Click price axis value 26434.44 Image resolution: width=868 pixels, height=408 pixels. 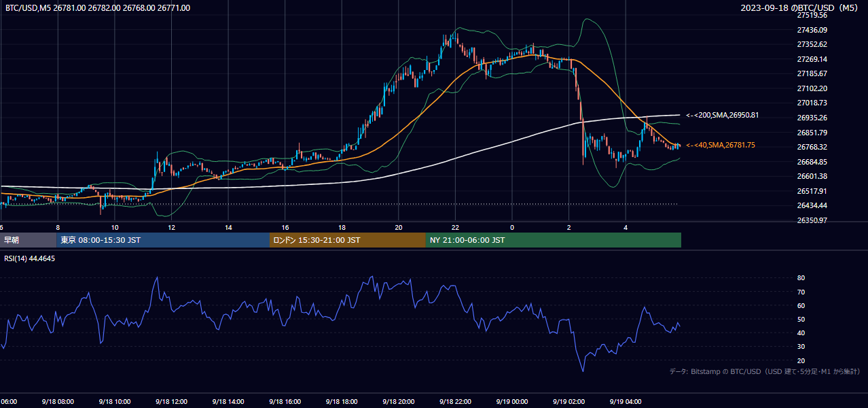812,205
